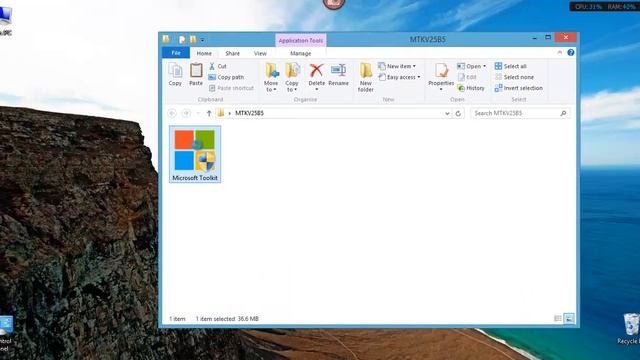Open the recent locations dropdown arrow
Image resolution: width=640 pixels, height=360 pixels.
point(198,113)
